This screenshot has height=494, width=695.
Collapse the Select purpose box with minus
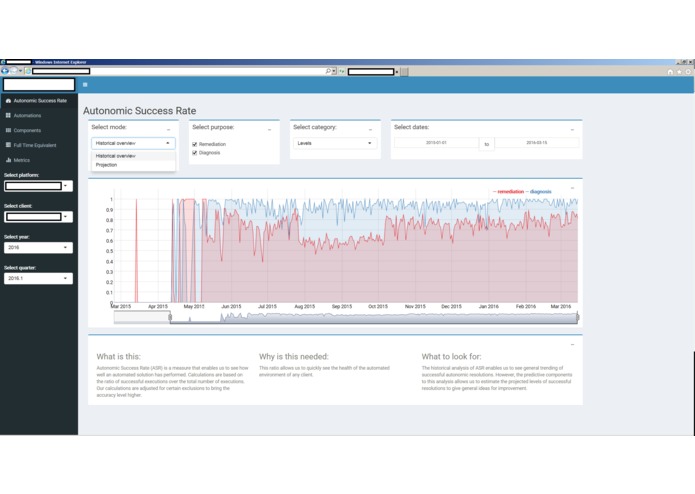(269, 130)
